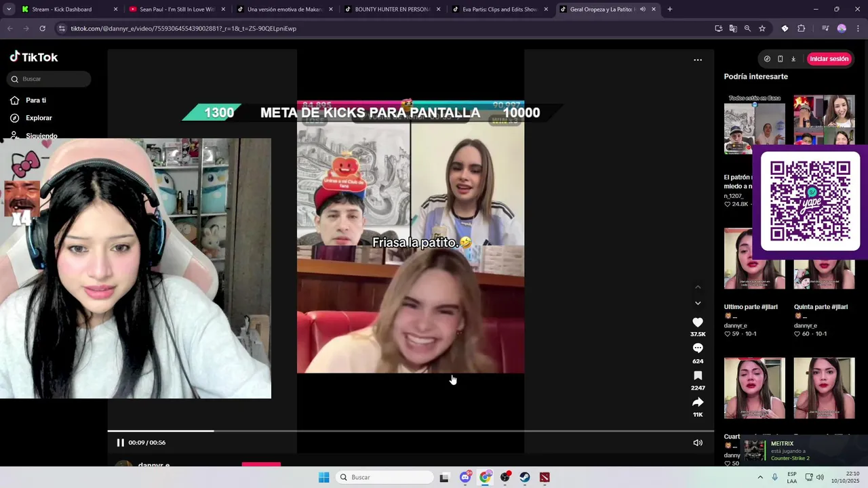
Task: Open Dota 2 from the taskbar
Action: 545,477
